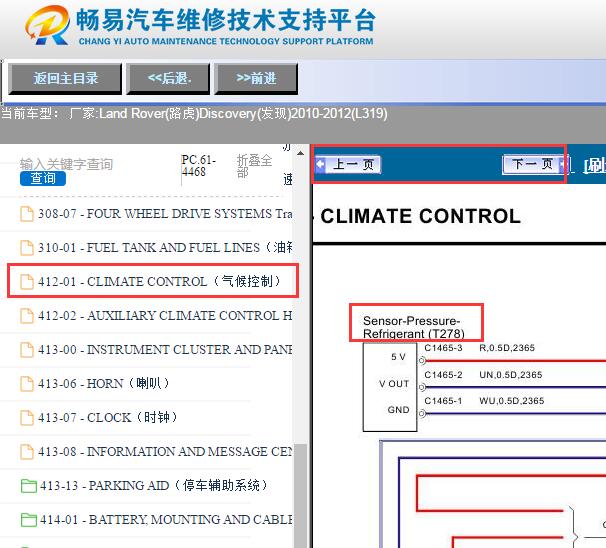The height and width of the screenshot is (548, 606).
Task: Click connector label C1465-3
Action: point(443,348)
